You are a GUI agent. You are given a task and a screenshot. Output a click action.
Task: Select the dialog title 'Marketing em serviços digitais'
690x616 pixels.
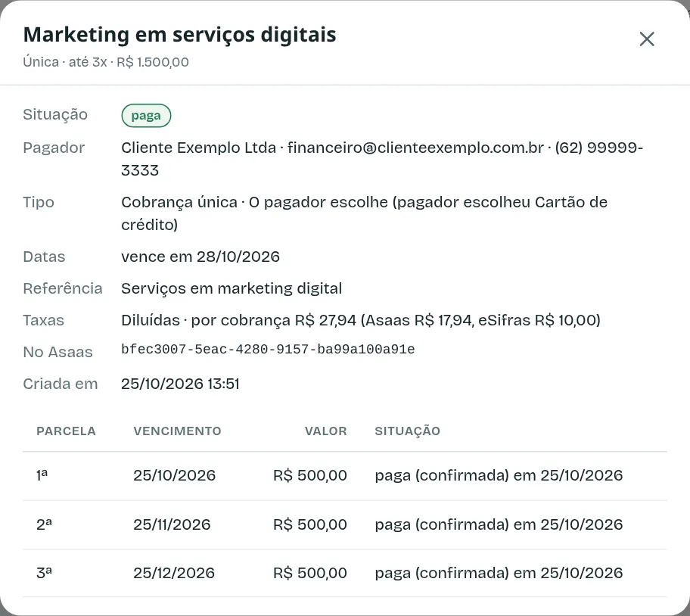pyautogui.click(x=179, y=34)
